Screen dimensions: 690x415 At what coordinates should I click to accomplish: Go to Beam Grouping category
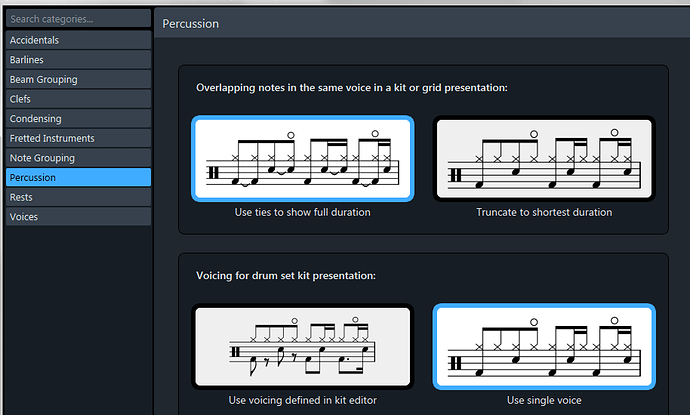tap(78, 79)
